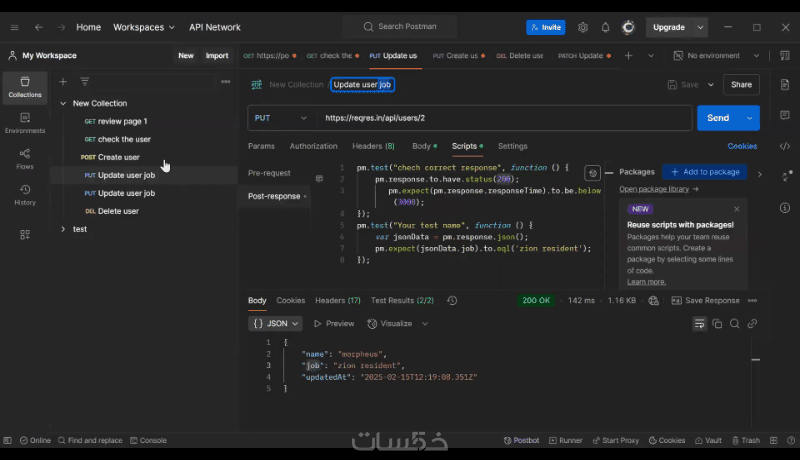Open the code snippet icon

pyautogui.click(x=785, y=146)
